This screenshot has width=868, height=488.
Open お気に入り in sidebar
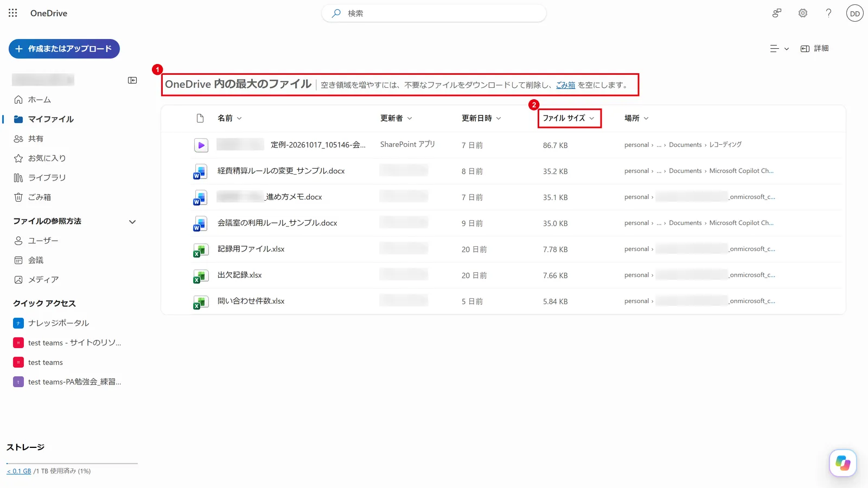point(40,158)
